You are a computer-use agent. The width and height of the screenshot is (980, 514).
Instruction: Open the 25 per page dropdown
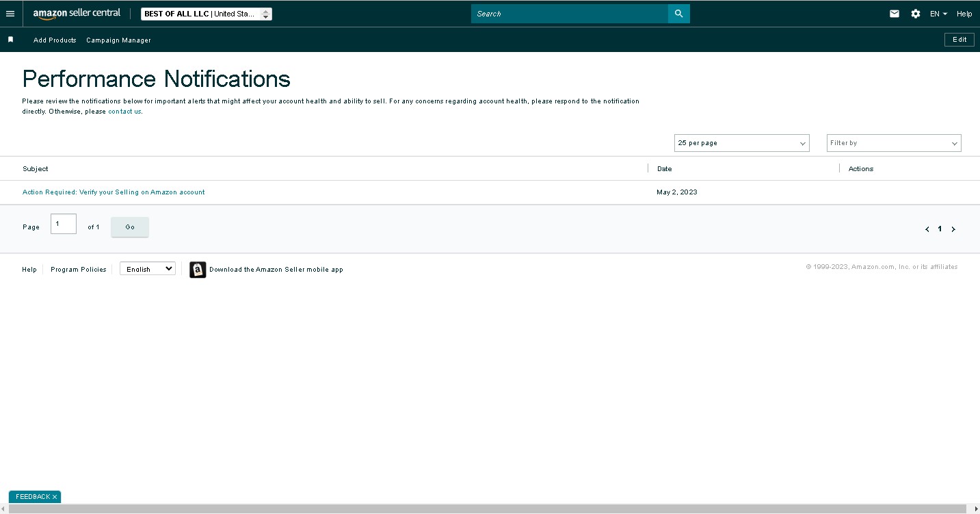tap(742, 143)
